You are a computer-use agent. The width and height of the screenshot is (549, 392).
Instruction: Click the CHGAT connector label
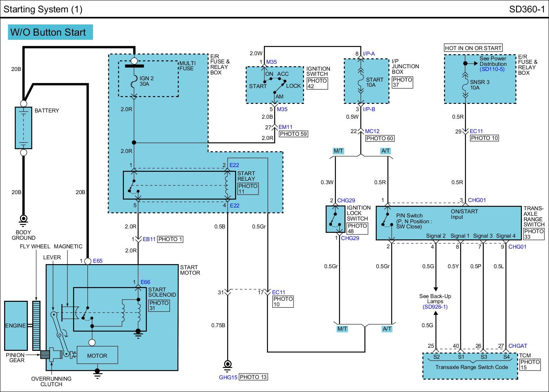click(x=517, y=346)
